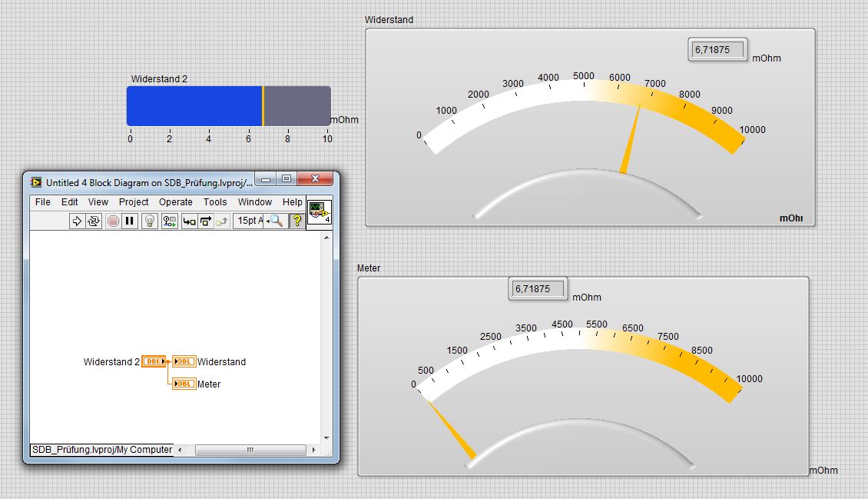Screen dimensions: 868x499
Task: Click the orange slider marker on Widerstand 2
Action: click(263, 106)
